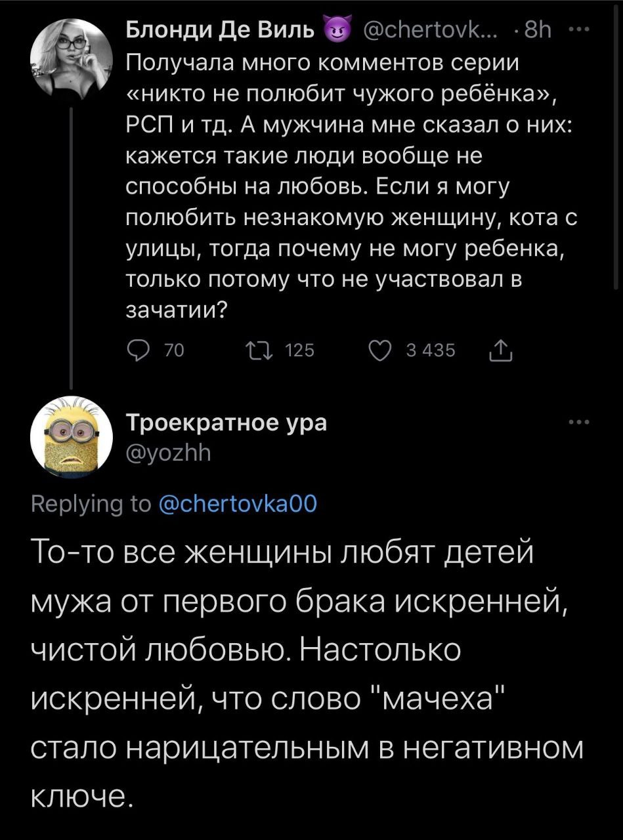
Task: Click the Троекратное ура display name
Action: 226,423
